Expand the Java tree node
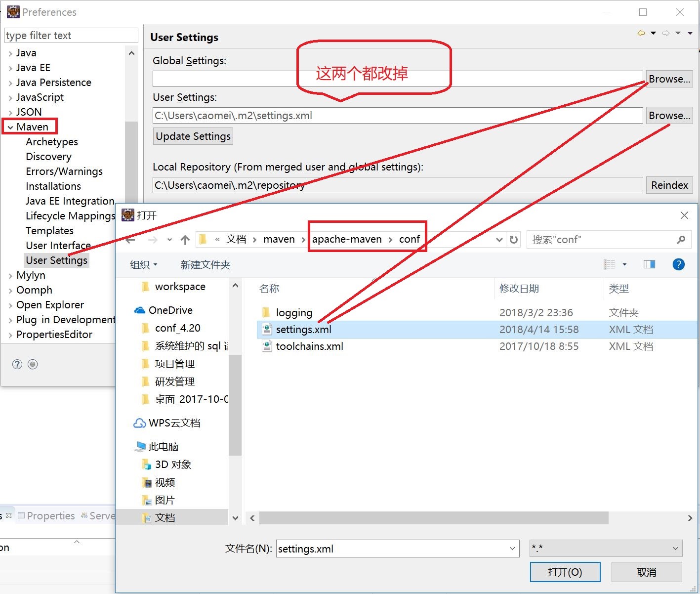The image size is (700, 594). pos(10,53)
